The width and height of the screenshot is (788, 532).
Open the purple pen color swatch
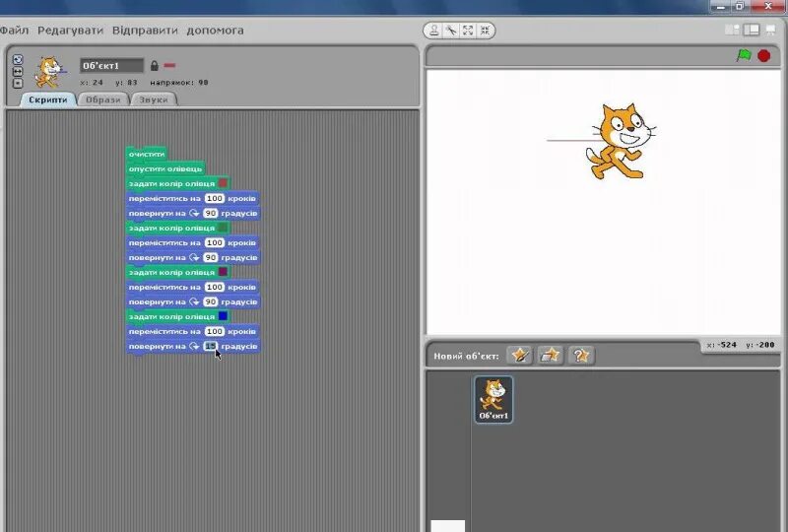224,272
